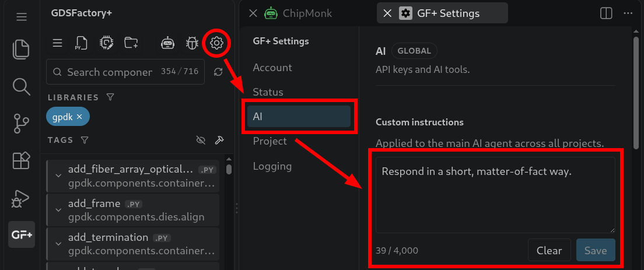
Task: Open settings with the gear icon
Action: click(216, 43)
